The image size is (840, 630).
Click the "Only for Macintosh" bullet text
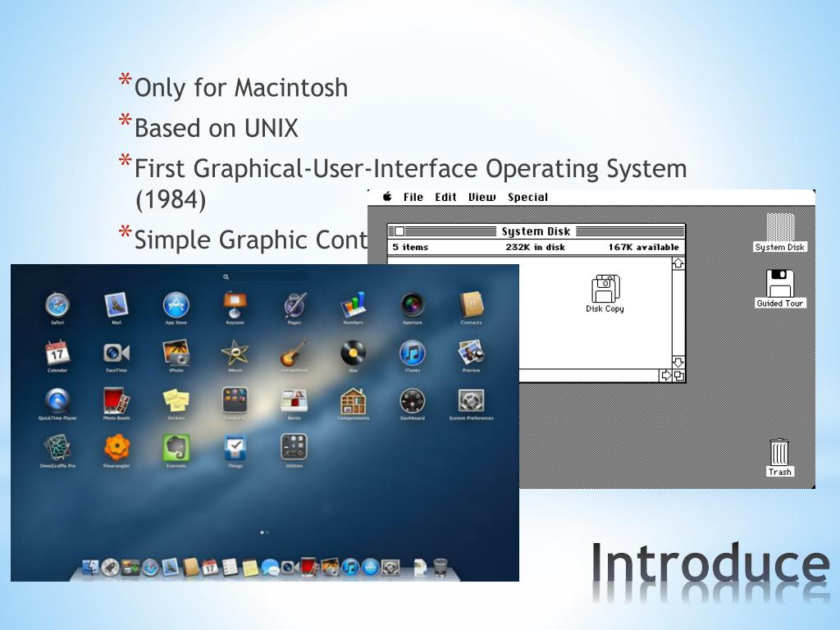(x=241, y=88)
